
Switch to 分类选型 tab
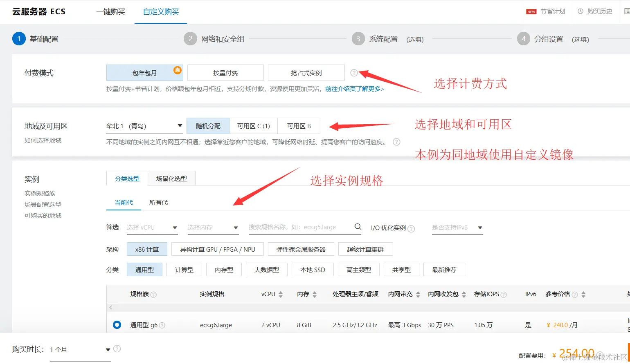coord(127,179)
